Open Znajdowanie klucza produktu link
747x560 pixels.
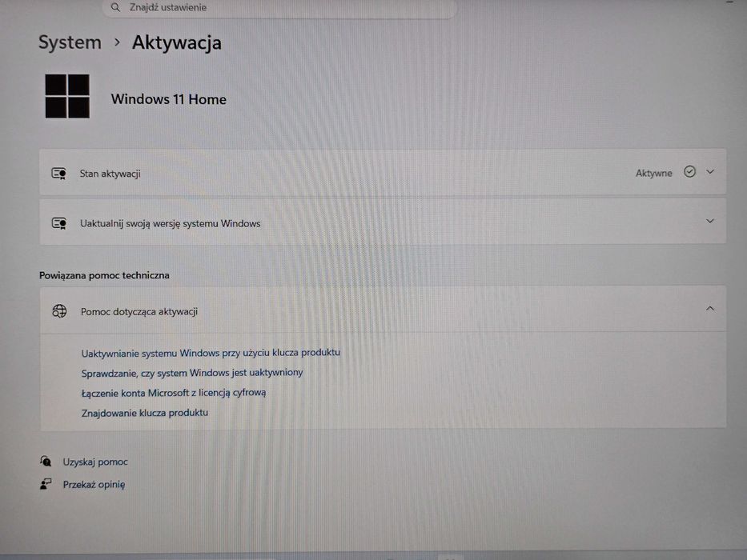[x=145, y=413]
